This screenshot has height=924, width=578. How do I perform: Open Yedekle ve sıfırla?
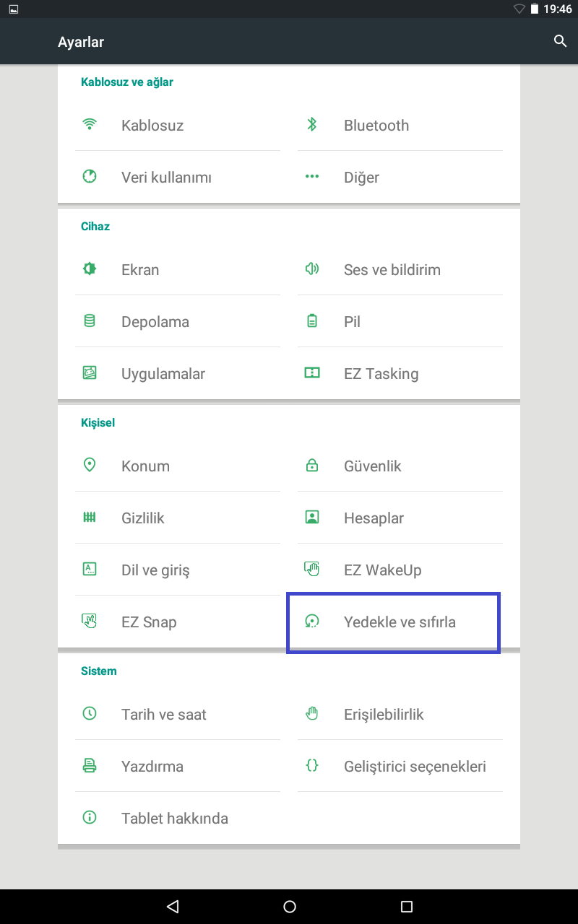point(400,622)
